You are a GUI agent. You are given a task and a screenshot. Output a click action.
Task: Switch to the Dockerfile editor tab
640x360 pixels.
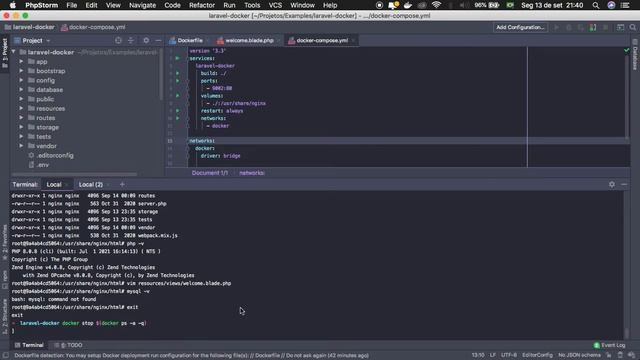pos(190,40)
